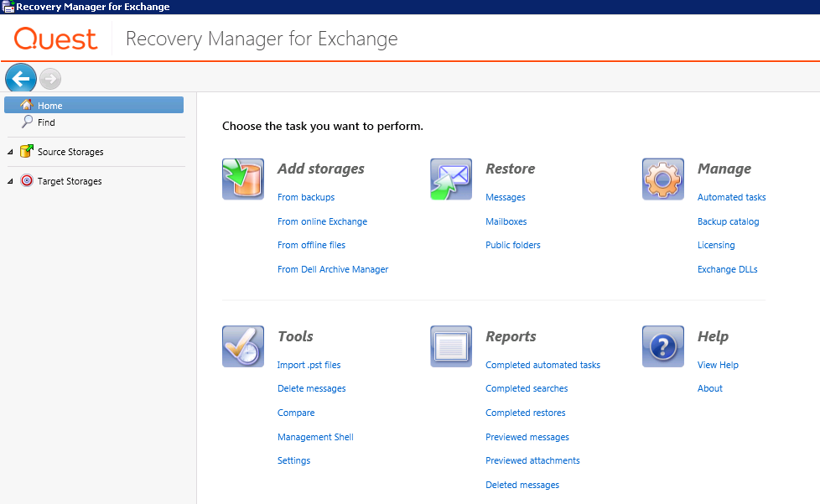
Task: Click the Help question mark icon
Action: tap(662, 346)
